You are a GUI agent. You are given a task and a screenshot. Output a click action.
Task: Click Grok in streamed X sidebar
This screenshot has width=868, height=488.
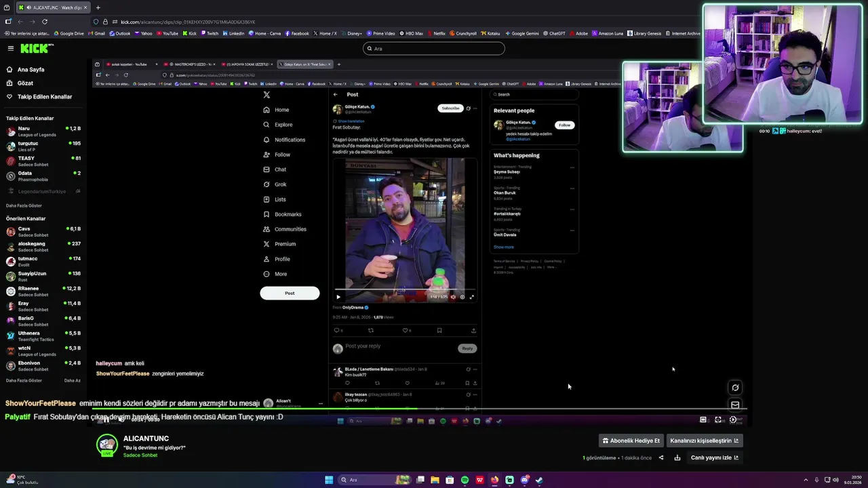pyautogui.click(x=275, y=184)
